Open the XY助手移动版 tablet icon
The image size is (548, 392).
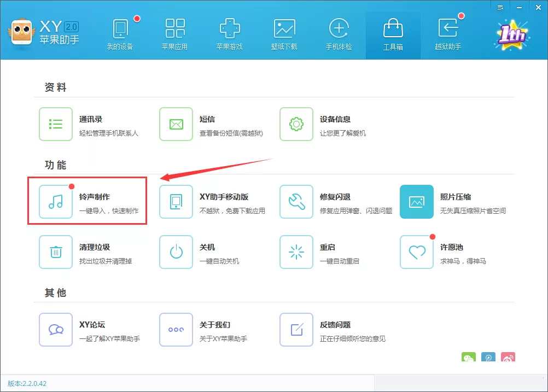point(176,202)
